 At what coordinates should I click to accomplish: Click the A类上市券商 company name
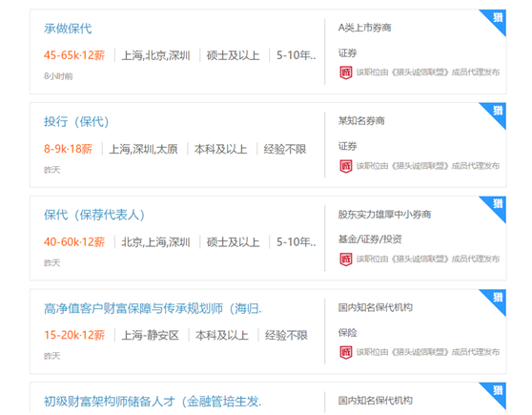(x=364, y=28)
